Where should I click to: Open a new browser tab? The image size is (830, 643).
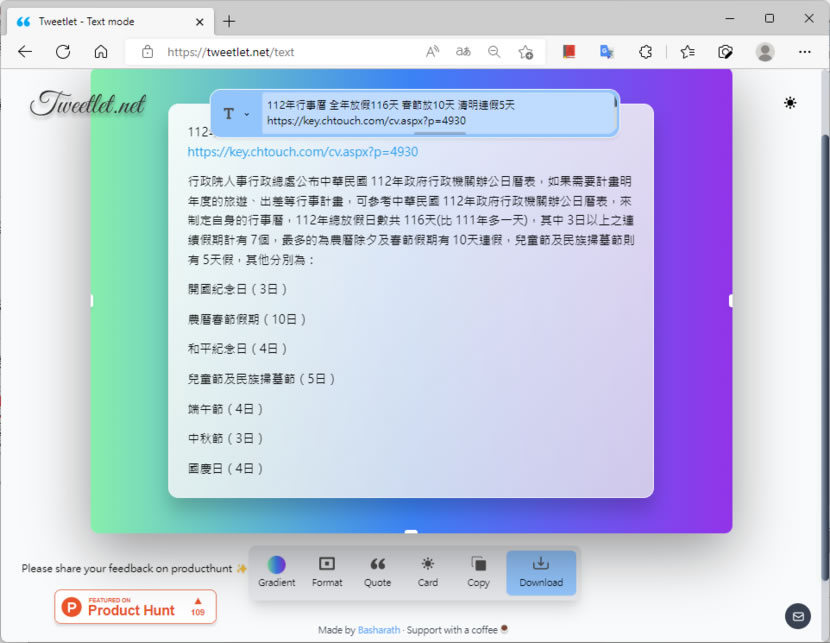pyautogui.click(x=229, y=22)
